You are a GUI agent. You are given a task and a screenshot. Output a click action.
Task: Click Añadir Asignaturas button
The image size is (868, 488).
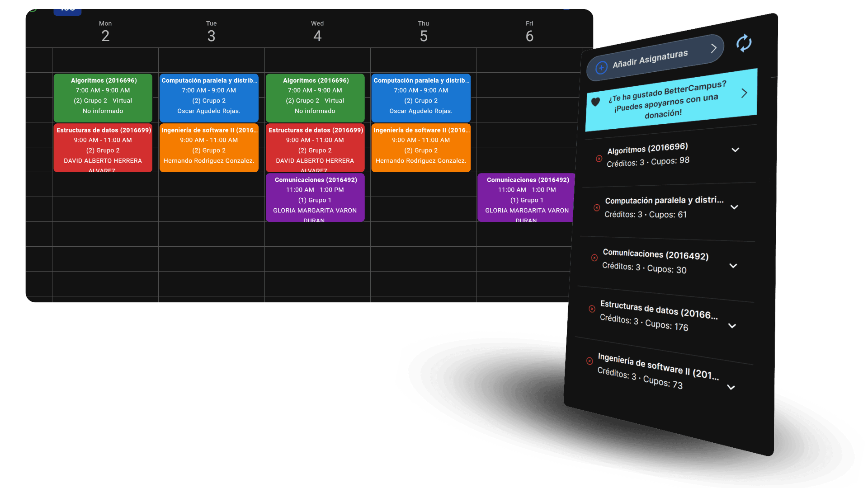655,58
